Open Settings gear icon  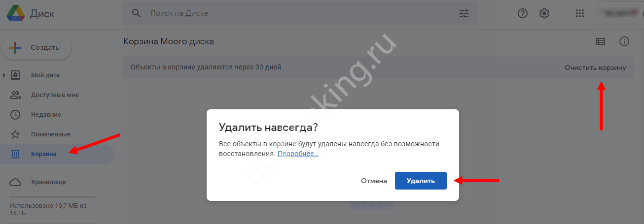(x=544, y=13)
